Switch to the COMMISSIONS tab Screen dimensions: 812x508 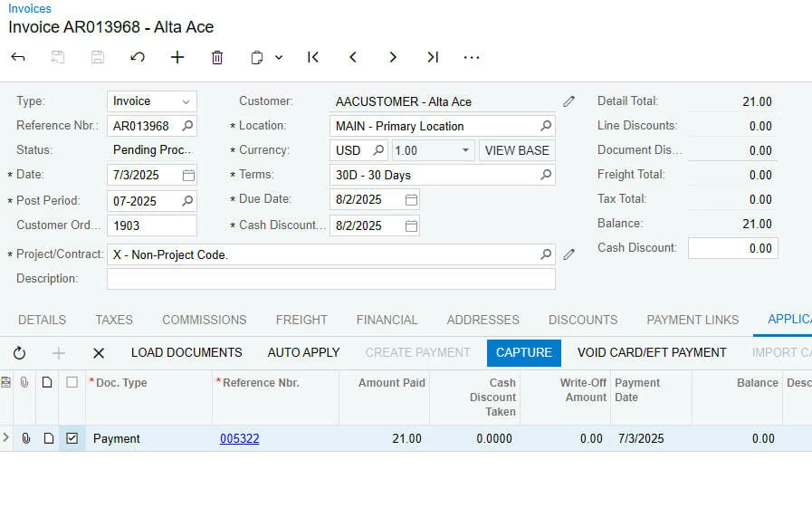click(204, 320)
